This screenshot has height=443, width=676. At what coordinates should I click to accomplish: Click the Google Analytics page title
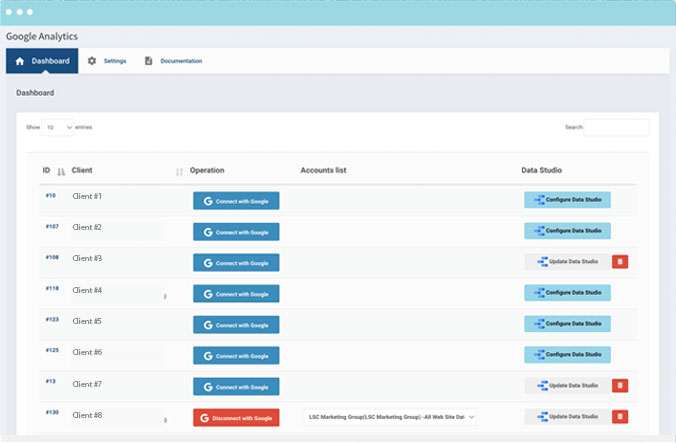[42, 37]
